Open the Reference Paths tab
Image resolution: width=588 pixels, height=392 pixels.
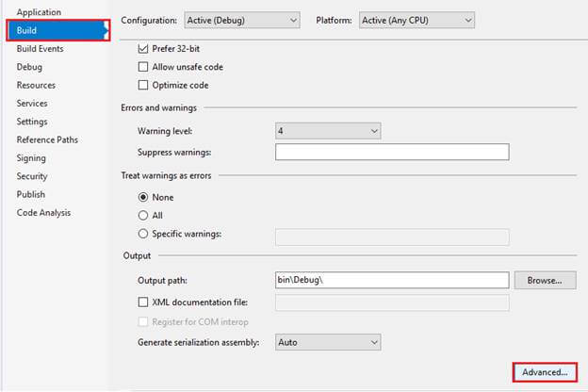[x=47, y=139]
